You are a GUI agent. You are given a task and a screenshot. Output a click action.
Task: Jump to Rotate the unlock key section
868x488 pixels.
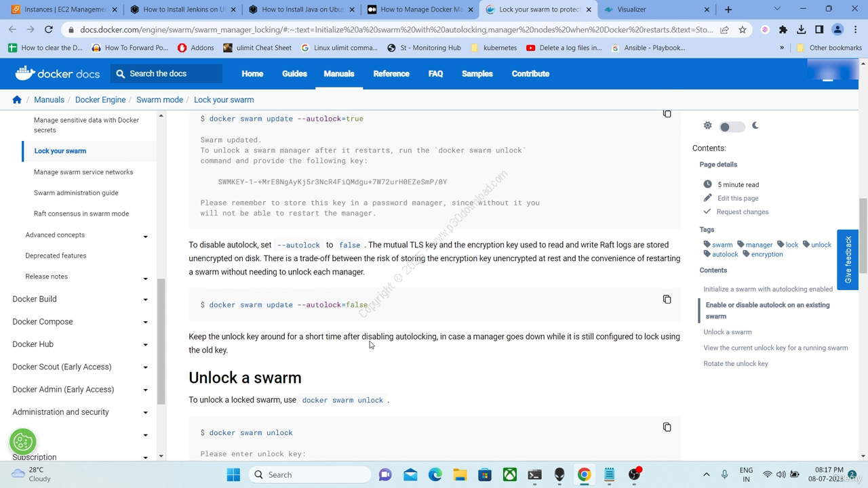[736, 364]
